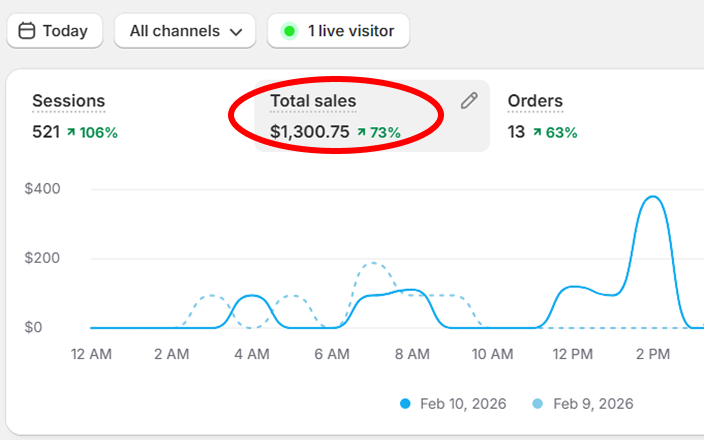Image resolution: width=704 pixels, height=440 pixels.
Task: Click the 8 AM axis label
Action: point(412,354)
